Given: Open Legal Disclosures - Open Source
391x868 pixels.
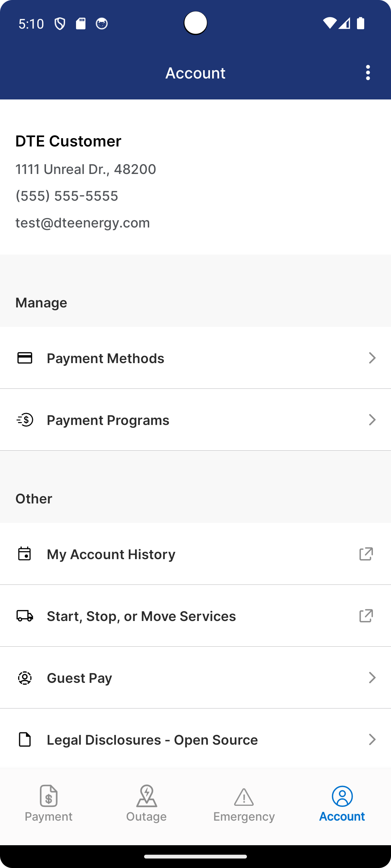Looking at the screenshot, I should (x=152, y=740).
